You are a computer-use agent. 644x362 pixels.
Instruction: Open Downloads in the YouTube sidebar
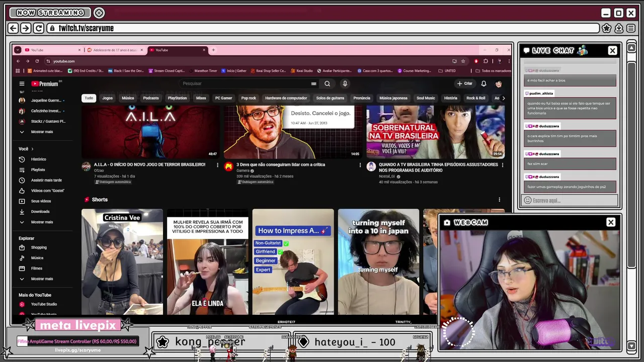[40, 212]
